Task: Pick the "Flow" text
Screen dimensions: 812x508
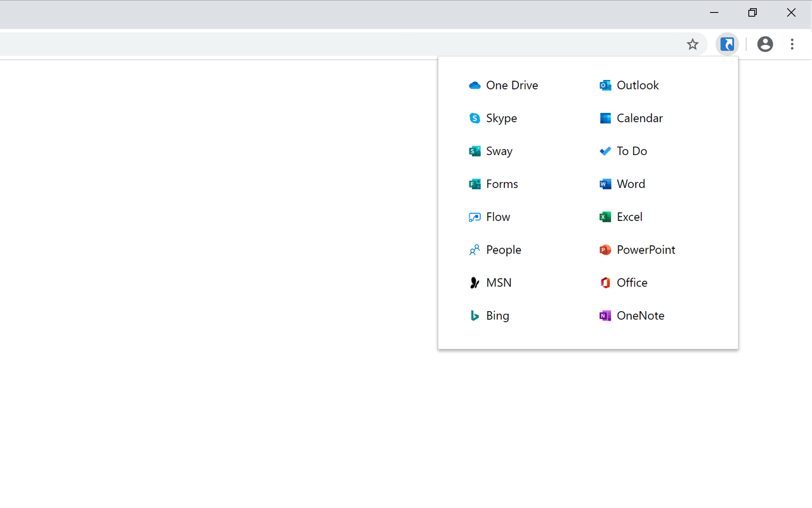Action: 498,217
